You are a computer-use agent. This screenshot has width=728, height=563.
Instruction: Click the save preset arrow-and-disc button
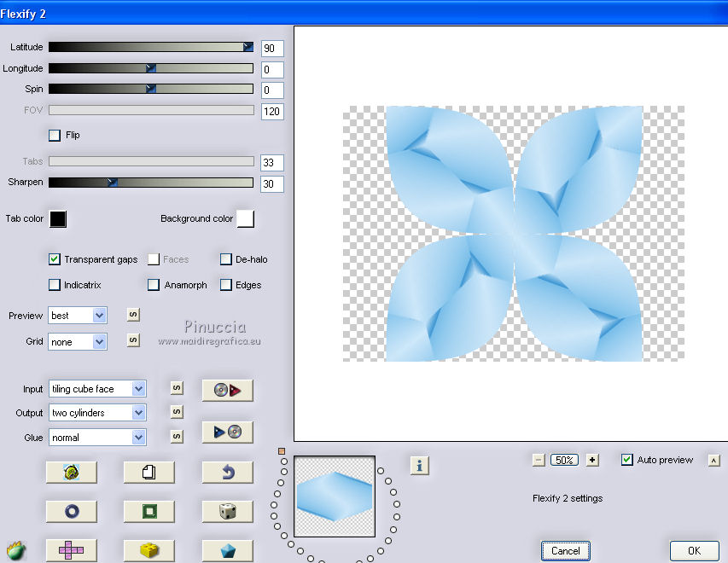228,432
